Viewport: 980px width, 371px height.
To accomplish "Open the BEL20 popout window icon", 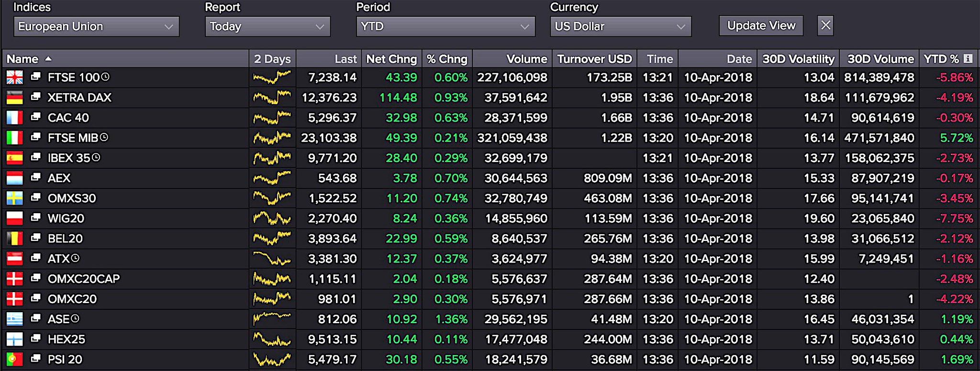I will [35, 238].
